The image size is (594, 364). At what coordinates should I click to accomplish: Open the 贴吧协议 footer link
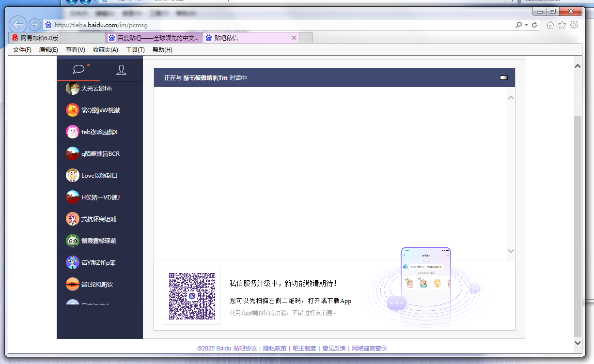tap(245, 349)
